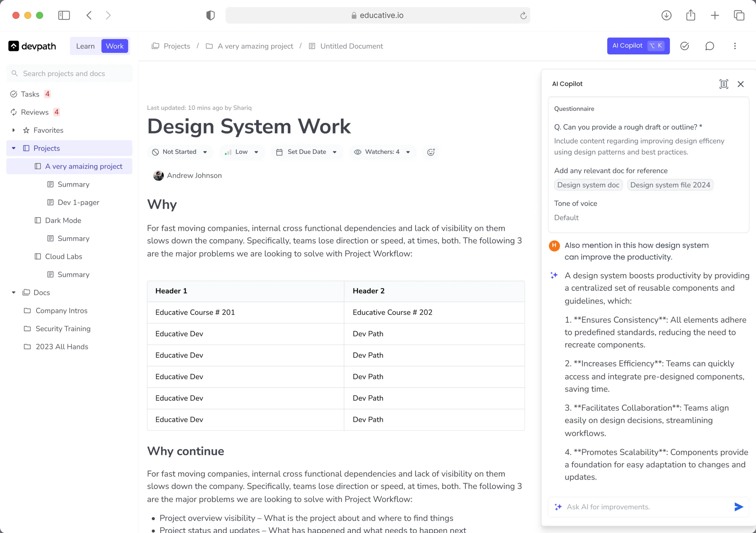Click the devpath logo
Screen dimensions: 756x533
[x=32, y=46]
